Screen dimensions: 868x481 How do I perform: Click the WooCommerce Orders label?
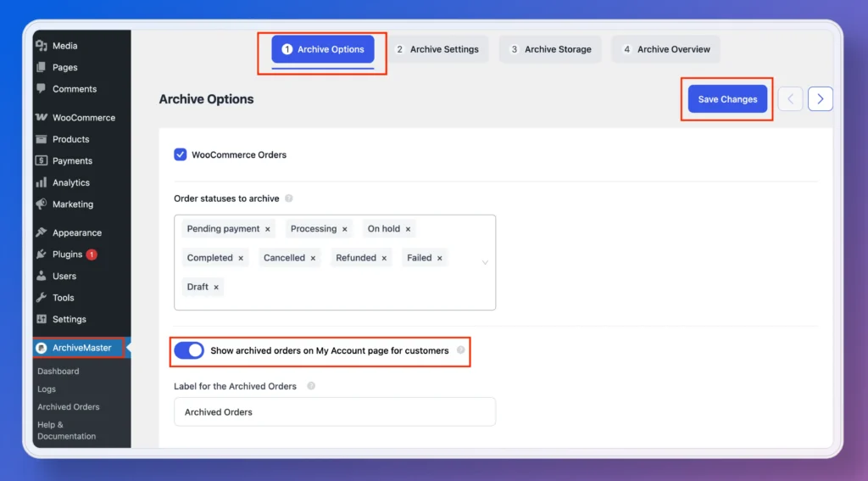239,155
